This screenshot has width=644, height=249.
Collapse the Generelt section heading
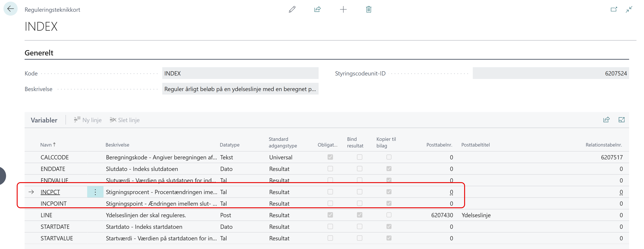pyautogui.click(x=39, y=53)
